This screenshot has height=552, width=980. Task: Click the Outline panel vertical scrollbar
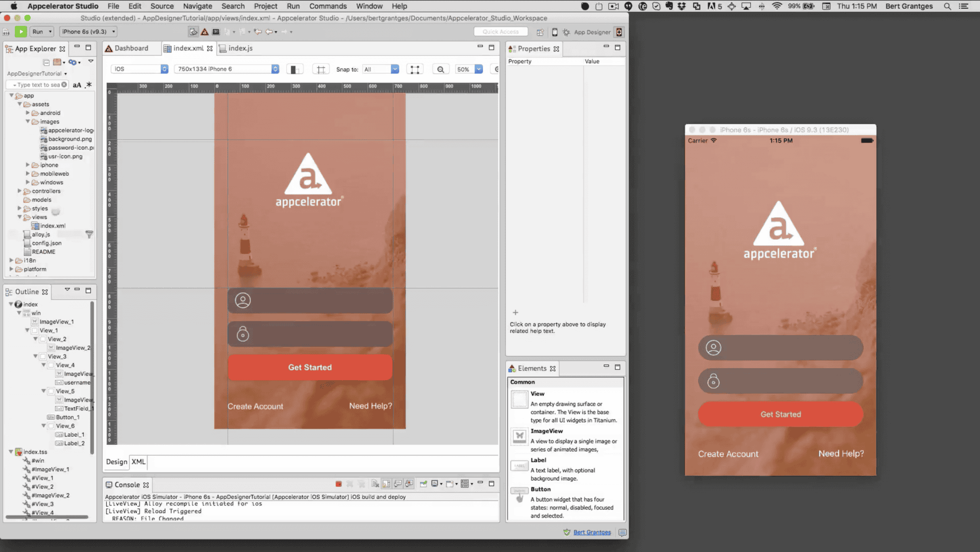click(91, 377)
